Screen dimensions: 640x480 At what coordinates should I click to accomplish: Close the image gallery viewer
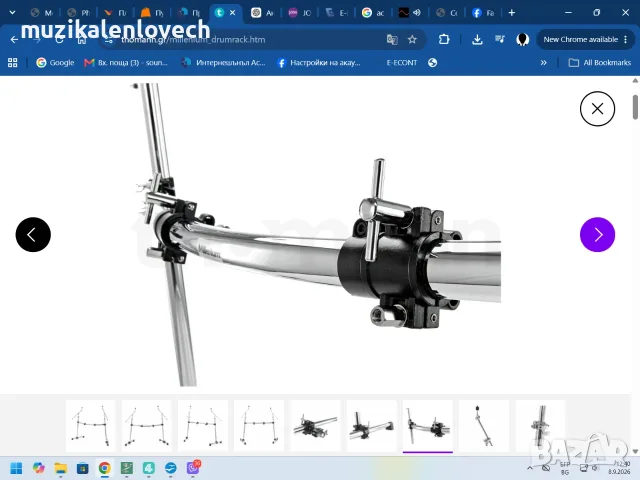(x=597, y=109)
